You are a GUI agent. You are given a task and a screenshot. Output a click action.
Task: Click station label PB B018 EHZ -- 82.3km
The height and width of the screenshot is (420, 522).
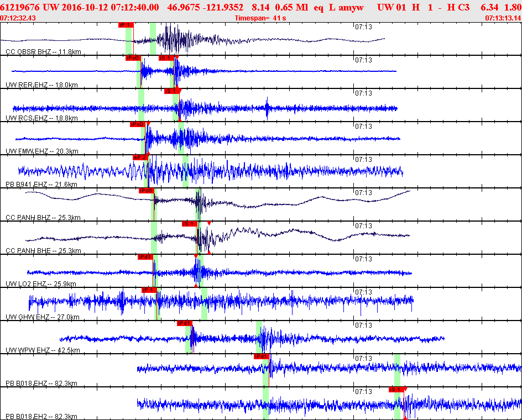(x=41, y=384)
